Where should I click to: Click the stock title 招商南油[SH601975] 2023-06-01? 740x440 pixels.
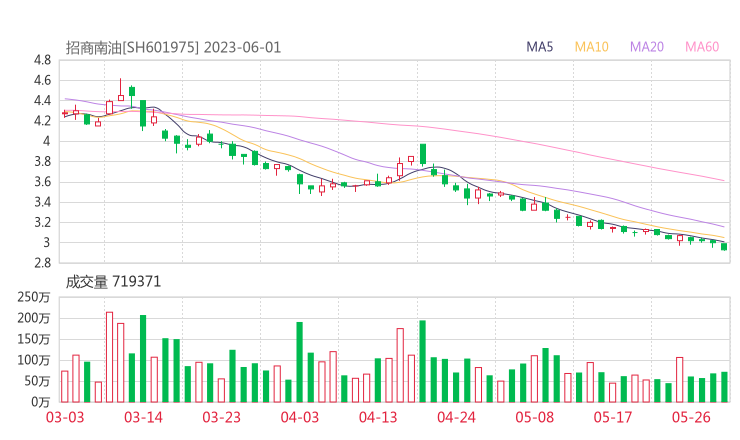tap(173, 48)
